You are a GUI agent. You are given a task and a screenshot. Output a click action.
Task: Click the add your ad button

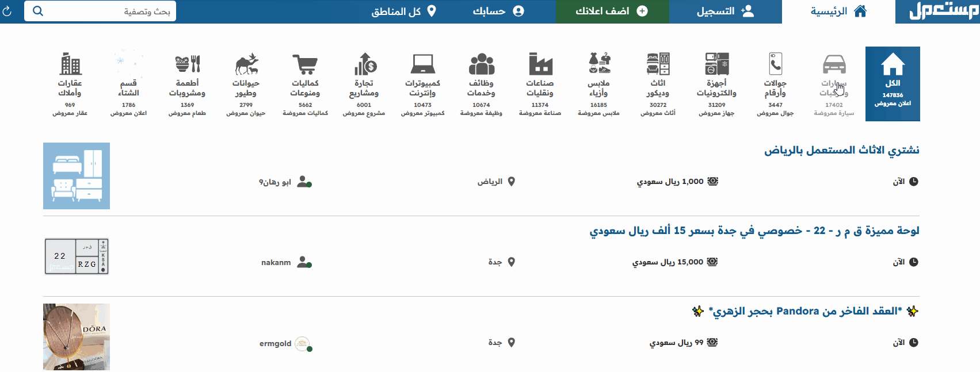click(x=612, y=11)
